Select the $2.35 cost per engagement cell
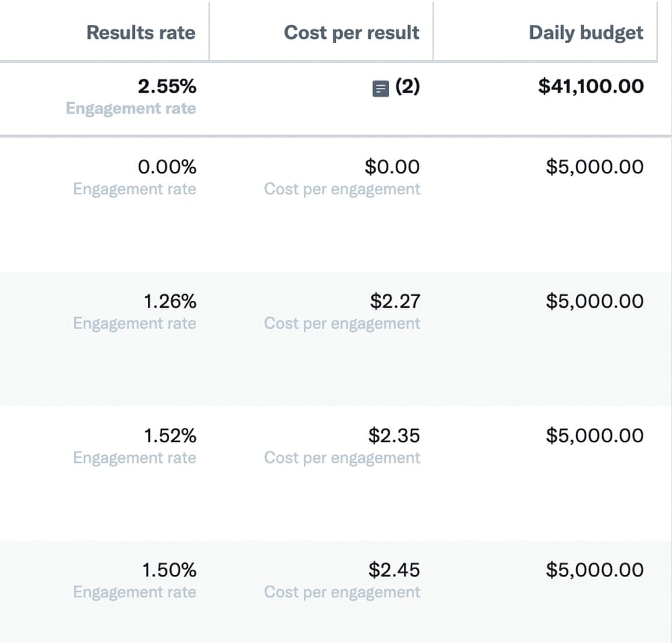 click(x=394, y=435)
